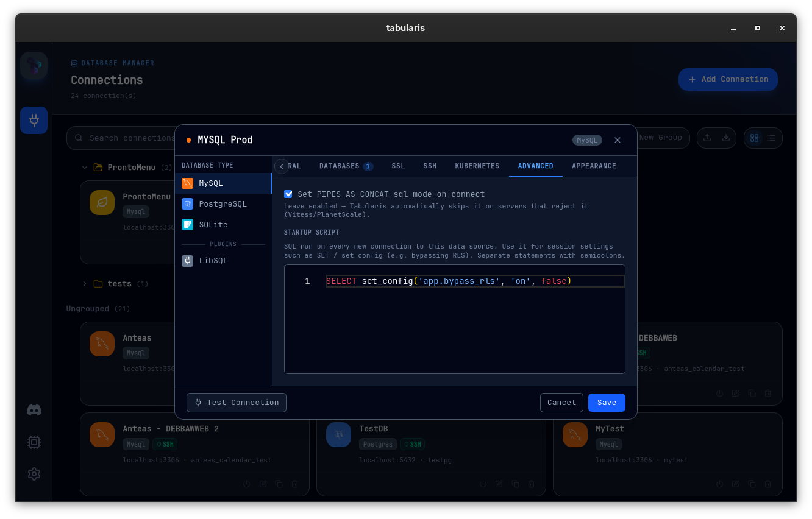Open the Databases tab
This screenshot has width=812, height=519.
coord(346,166)
